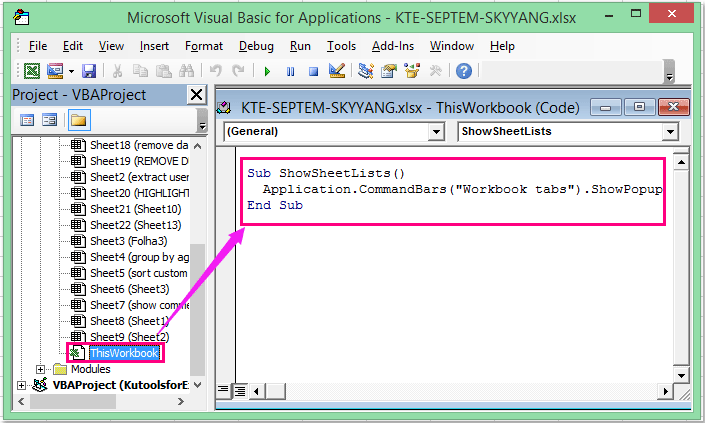Viewport: 705px width, 423px height.
Task: Open Object Browser toolbar icon
Action: 412,71
